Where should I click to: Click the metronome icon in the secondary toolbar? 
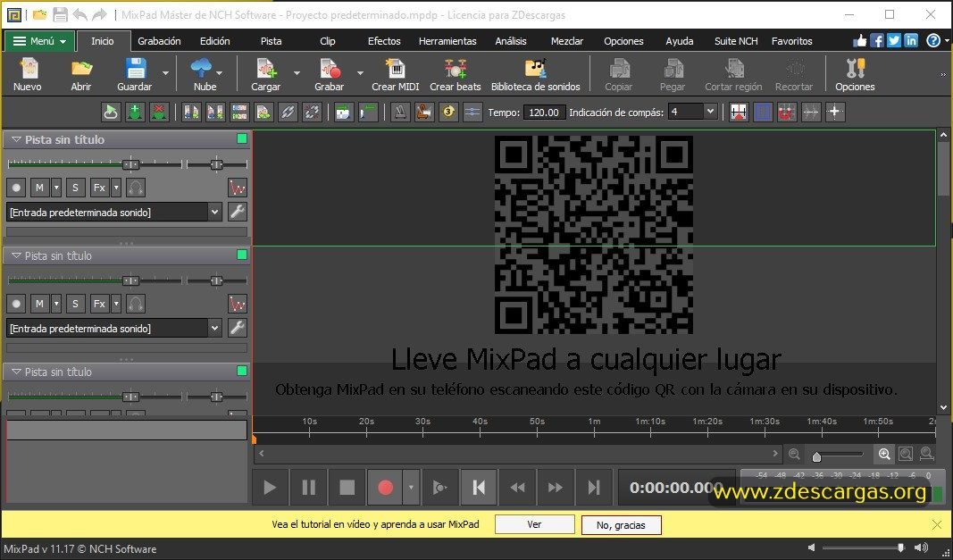(400, 112)
